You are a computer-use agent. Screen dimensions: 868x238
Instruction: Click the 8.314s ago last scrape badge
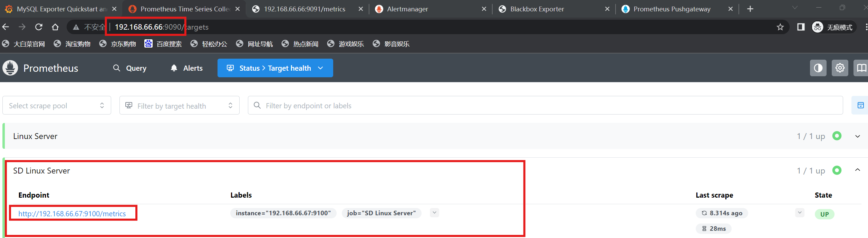(x=722, y=213)
